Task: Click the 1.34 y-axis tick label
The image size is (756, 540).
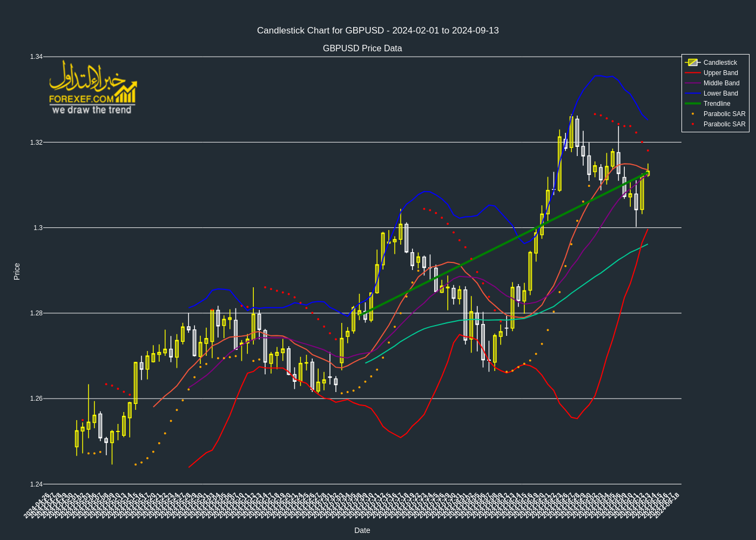Action: coord(36,57)
